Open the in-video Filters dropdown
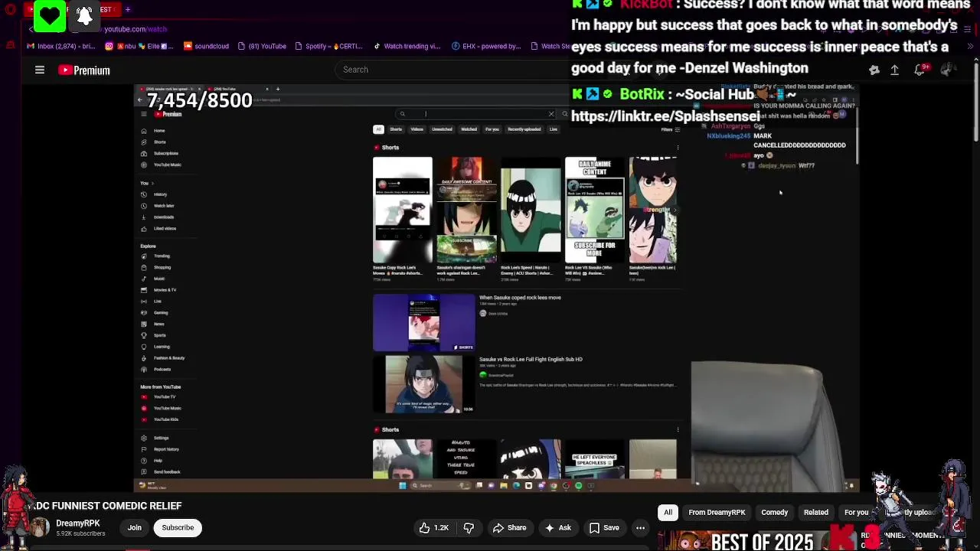 point(670,129)
